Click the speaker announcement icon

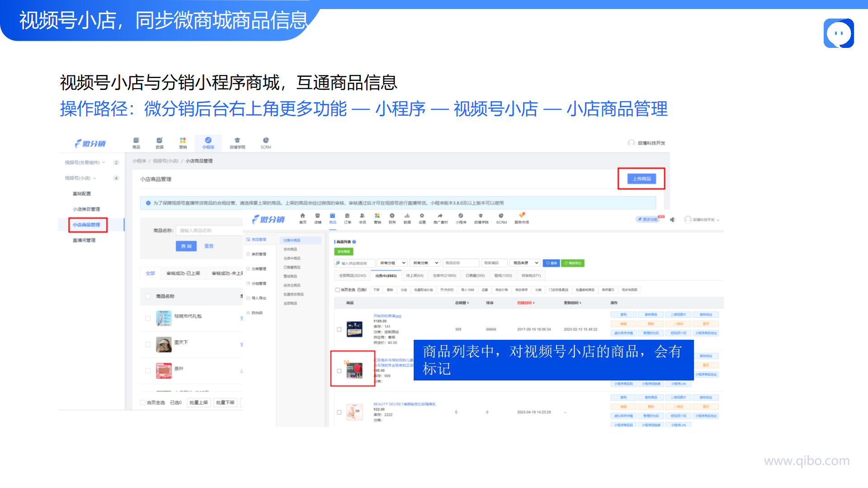coord(672,220)
